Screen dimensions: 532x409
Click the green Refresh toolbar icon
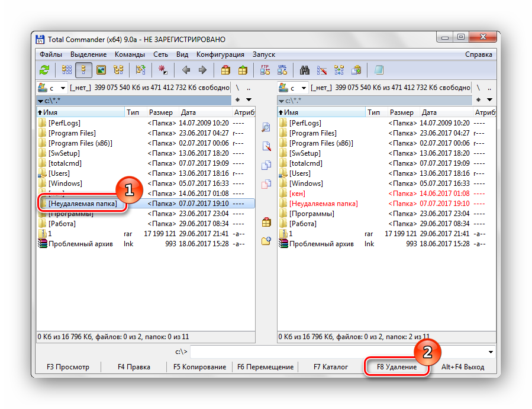[44, 70]
